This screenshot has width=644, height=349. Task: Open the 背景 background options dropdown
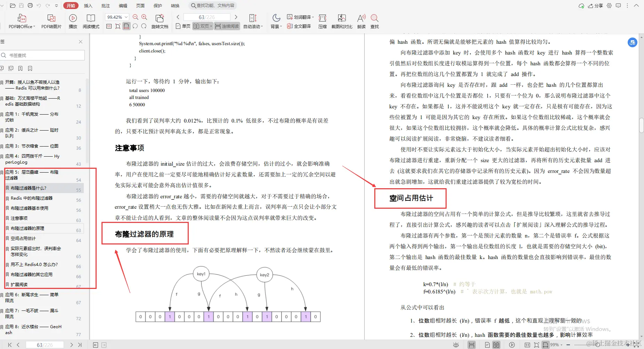pos(276,22)
